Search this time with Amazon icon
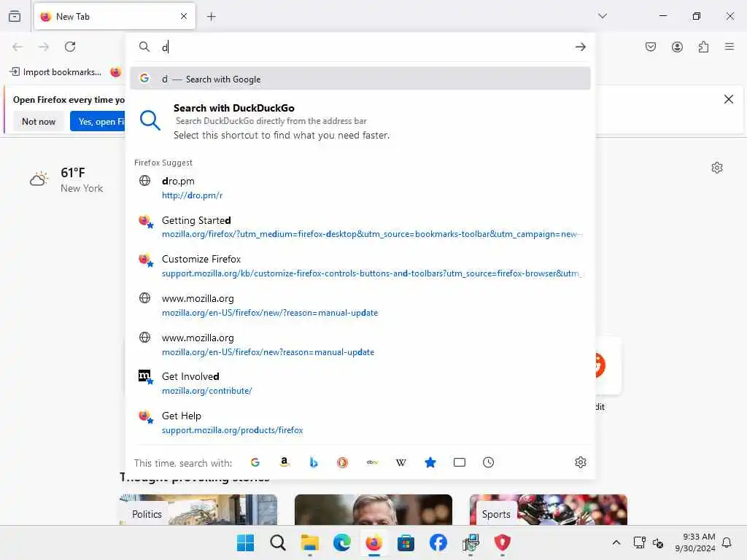747x560 pixels. pos(285,462)
